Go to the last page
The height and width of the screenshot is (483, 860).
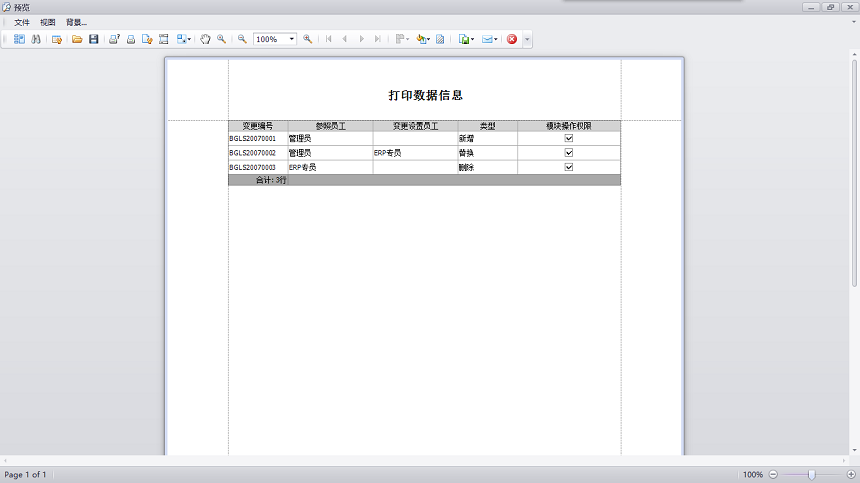click(x=378, y=39)
